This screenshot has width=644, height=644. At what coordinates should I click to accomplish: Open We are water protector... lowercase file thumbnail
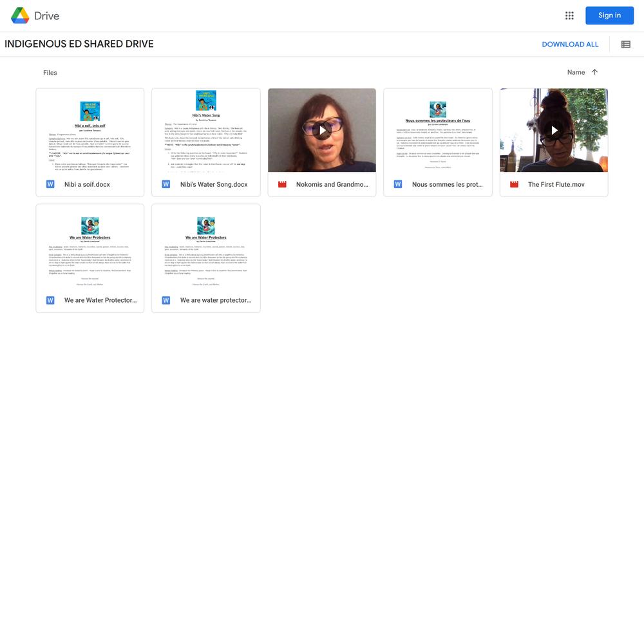pos(206,247)
